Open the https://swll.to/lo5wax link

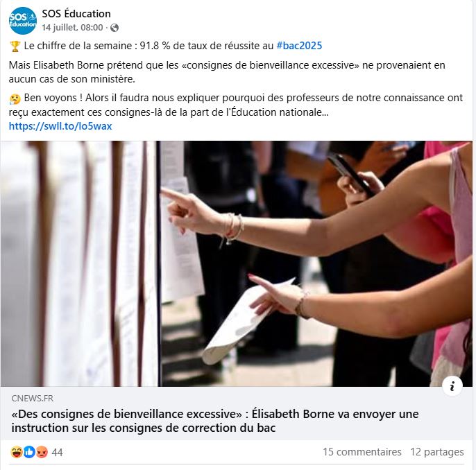60,126
